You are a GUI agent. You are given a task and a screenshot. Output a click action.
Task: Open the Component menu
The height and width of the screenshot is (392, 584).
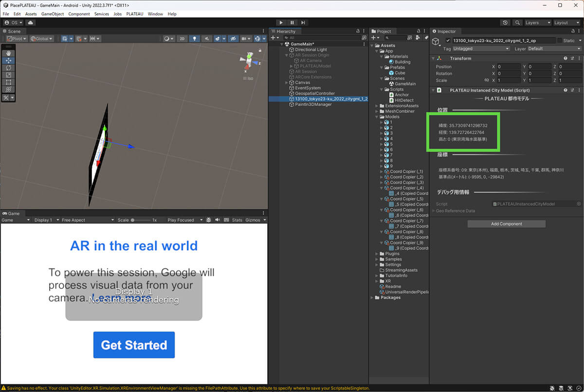click(79, 14)
